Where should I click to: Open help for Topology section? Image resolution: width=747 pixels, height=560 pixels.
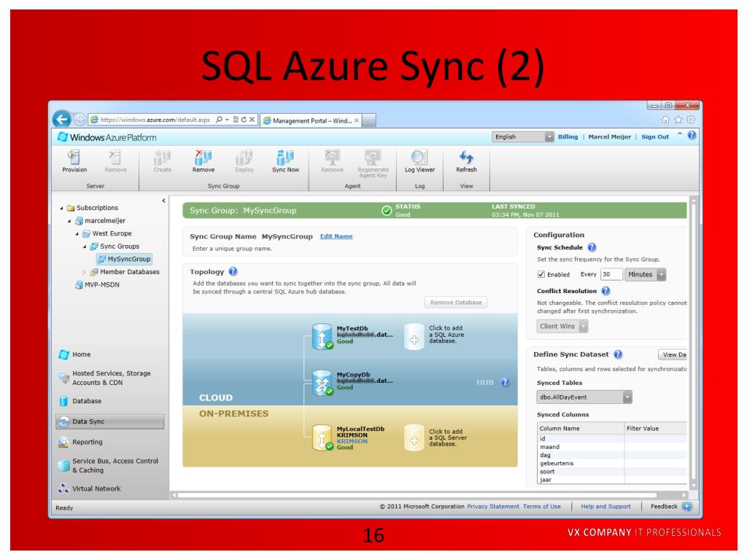[233, 271]
